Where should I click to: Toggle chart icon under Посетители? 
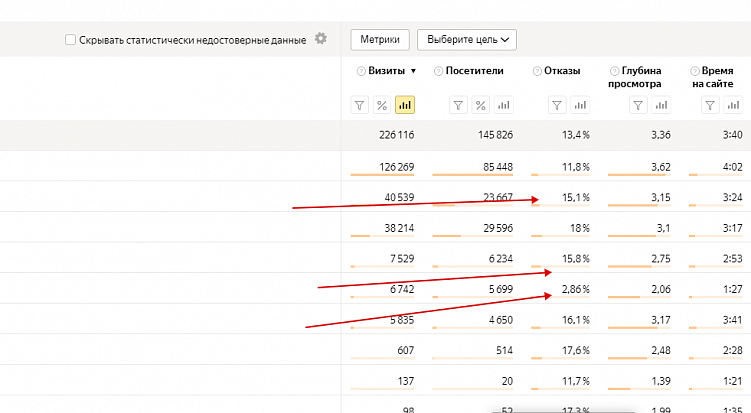[x=503, y=105]
